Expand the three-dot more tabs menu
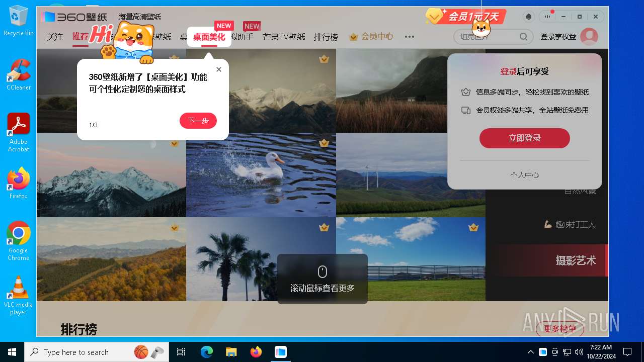 (410, 37)
